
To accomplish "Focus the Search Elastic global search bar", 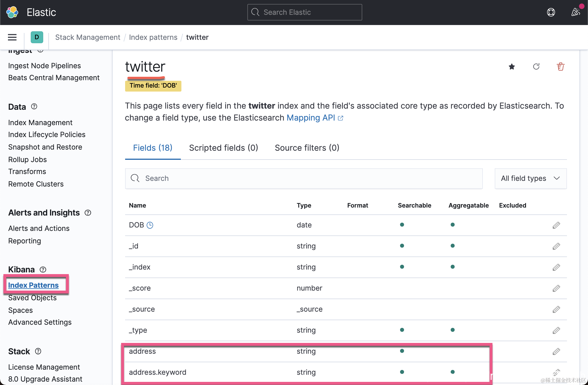I will click(305, 12).
